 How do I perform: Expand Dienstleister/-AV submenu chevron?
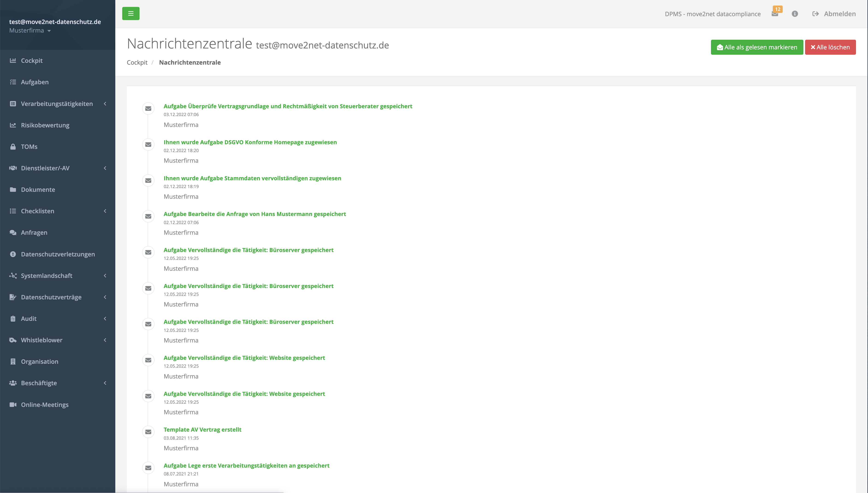105,168
